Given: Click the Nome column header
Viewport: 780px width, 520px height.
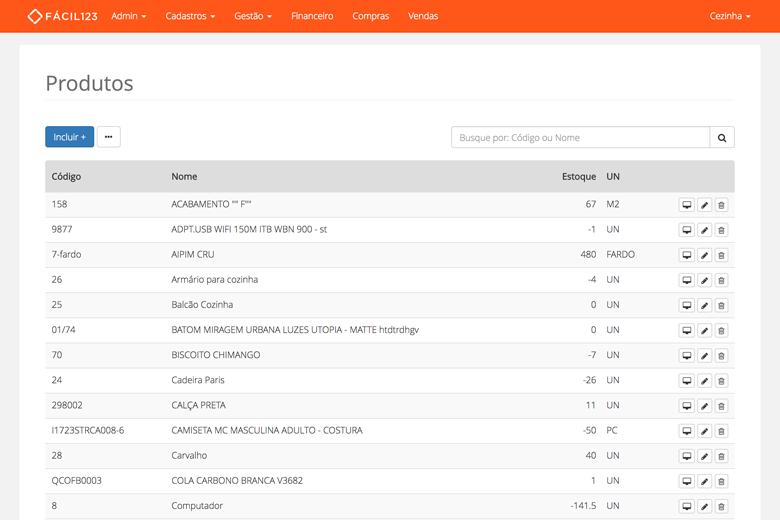Looking at the screenshot, I should pos(184,176).
